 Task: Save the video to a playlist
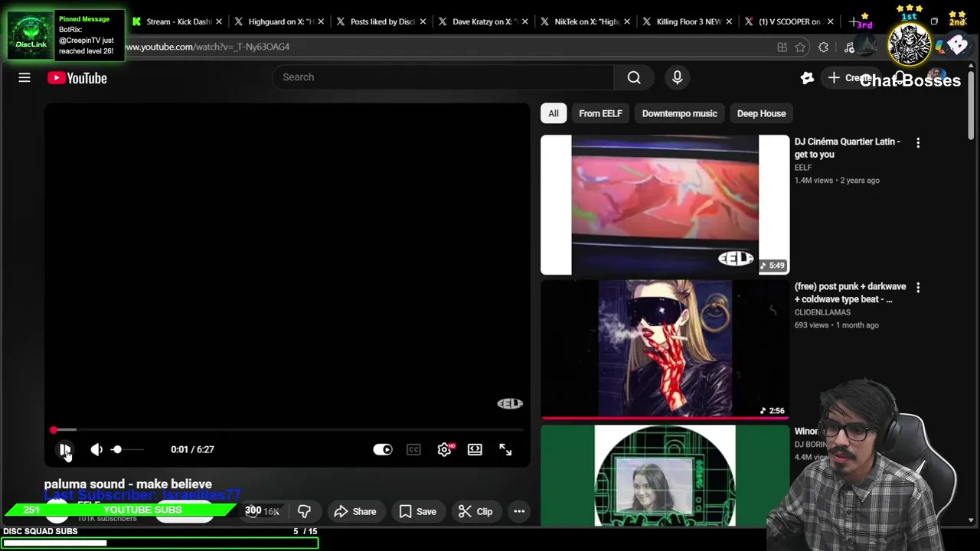418,511
